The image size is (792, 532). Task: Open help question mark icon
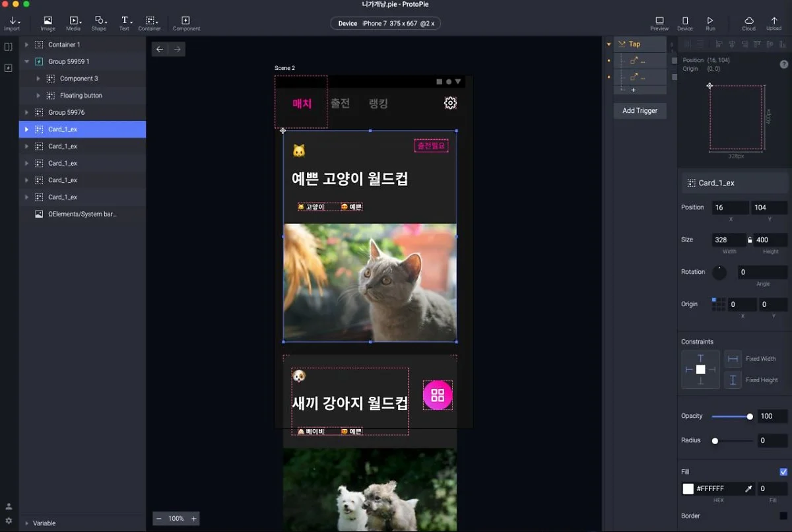pyautogui.click(x=784, y=65)
